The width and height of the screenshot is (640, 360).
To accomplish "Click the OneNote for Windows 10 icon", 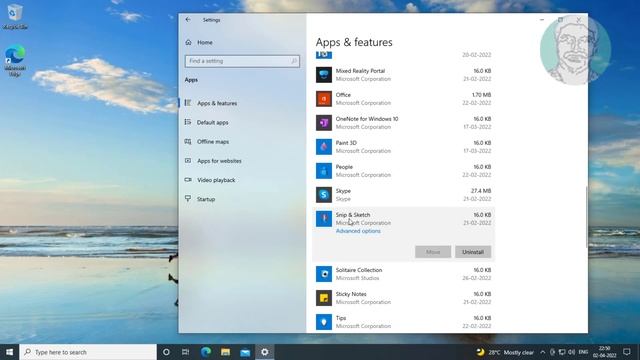I will (324, 123).
